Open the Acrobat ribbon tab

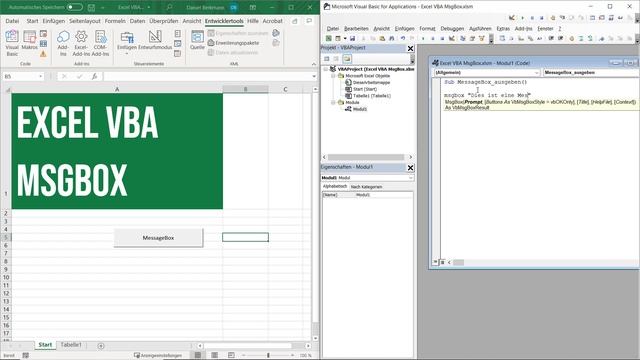272,21
